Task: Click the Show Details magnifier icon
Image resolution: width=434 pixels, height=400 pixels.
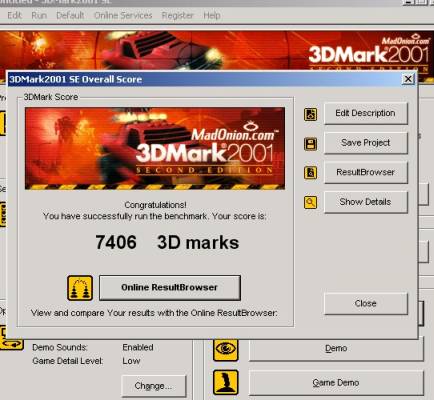Action: [x=310, y=202]
